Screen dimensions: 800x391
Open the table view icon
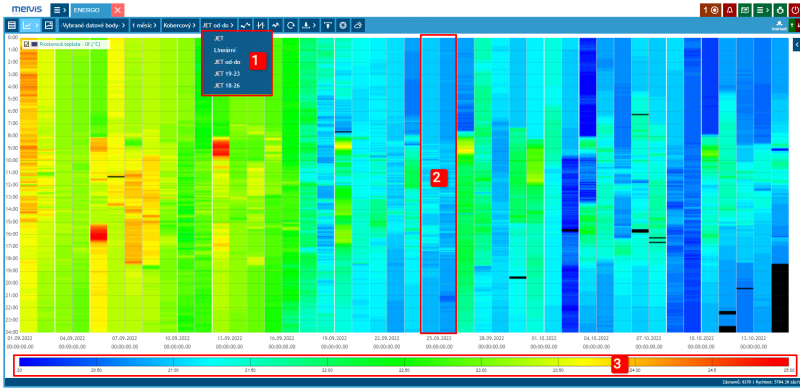(x=12, y=25)
